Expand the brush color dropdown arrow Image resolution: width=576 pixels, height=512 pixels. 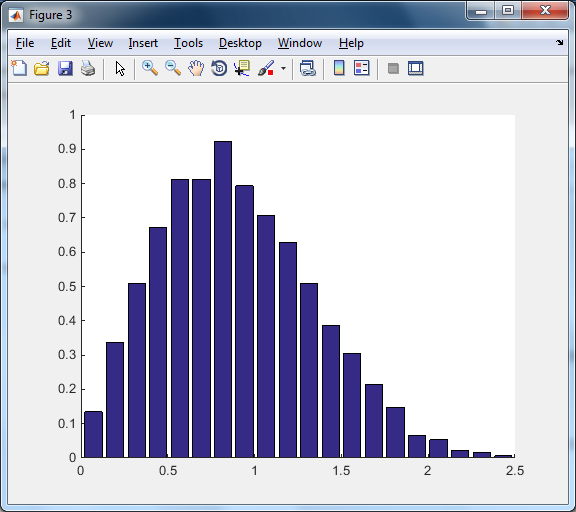(283, 68)
